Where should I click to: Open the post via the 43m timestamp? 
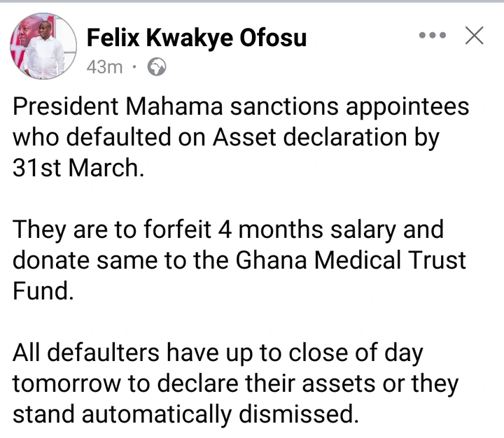pos(104,67)
